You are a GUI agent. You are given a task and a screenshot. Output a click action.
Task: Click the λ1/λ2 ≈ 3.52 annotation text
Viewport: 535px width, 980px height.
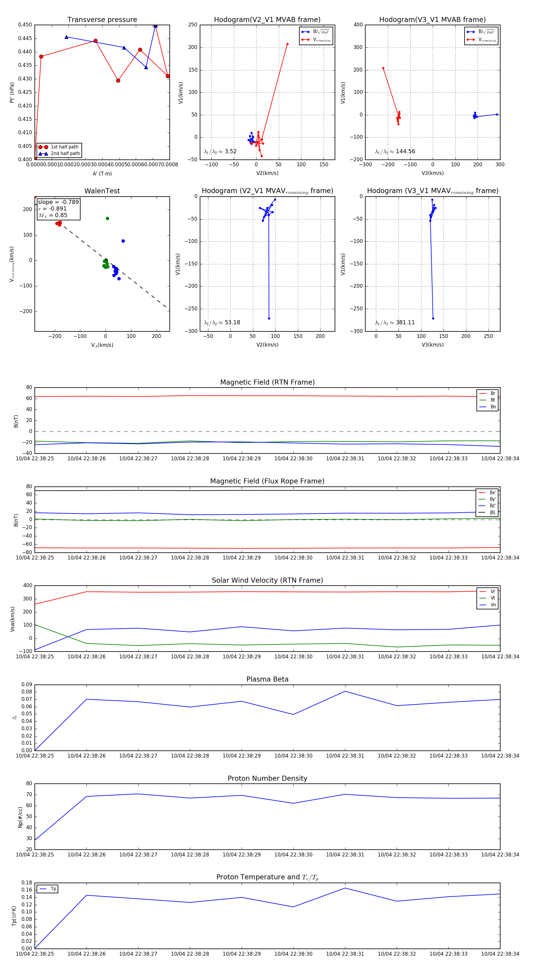tap(220, 151)
